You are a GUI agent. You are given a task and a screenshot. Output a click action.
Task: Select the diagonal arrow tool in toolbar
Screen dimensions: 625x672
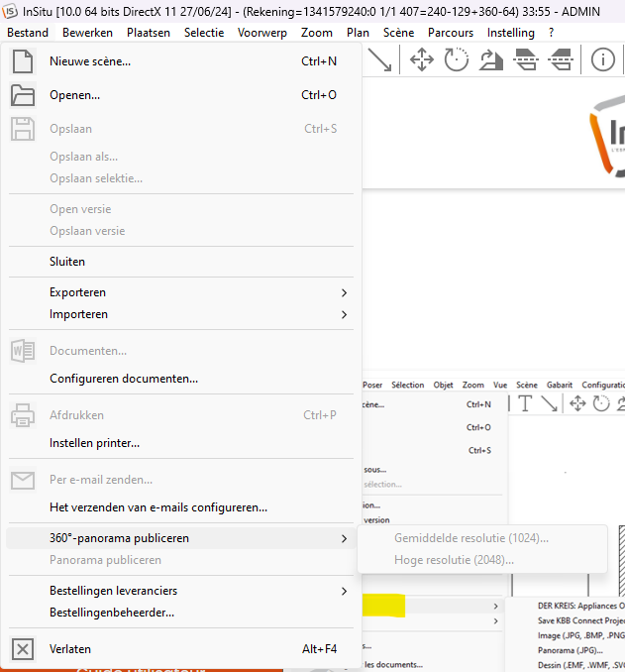pos(380,59)
